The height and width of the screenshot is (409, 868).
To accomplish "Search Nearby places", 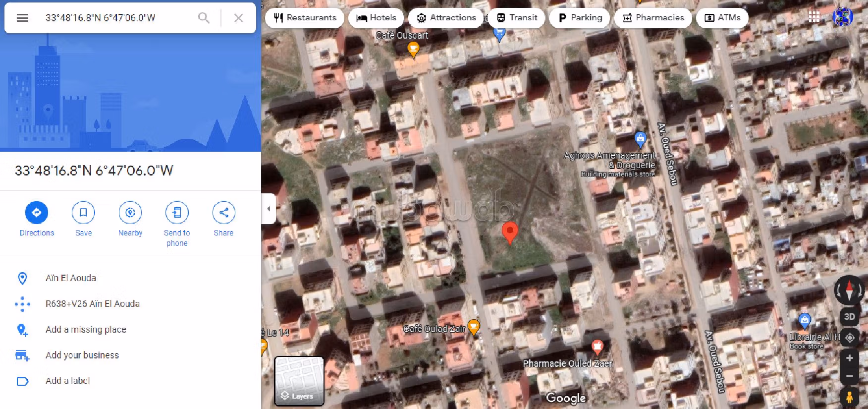I will pos(130,213).
